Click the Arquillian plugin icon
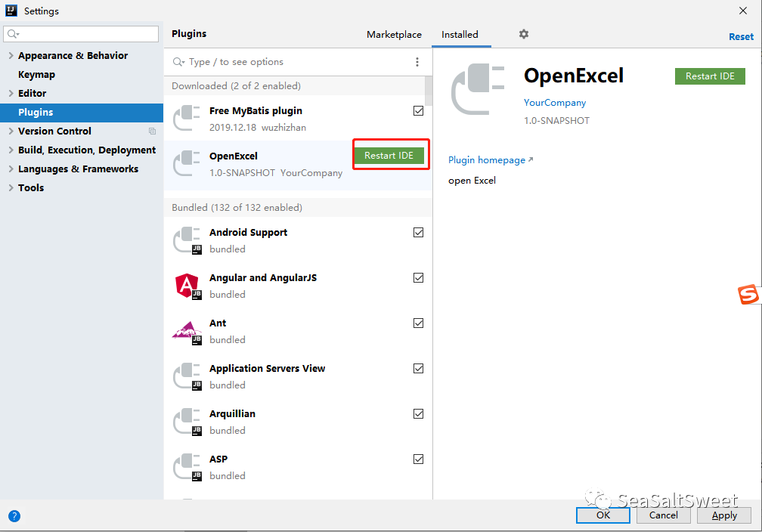Screen dimensions: 762x532 (187, 421)
